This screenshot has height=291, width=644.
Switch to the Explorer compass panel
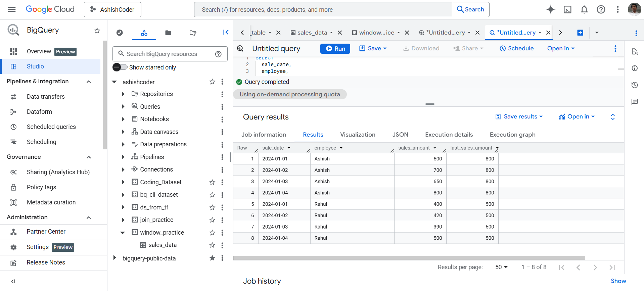[120, 33]
